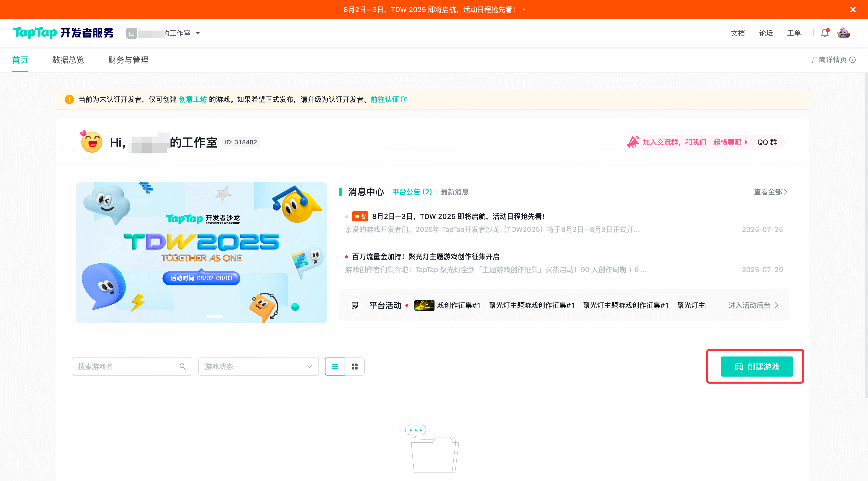Open the 数据总览 tab
The height and width of the screenshot is (481, 868).
click(68, 60)
